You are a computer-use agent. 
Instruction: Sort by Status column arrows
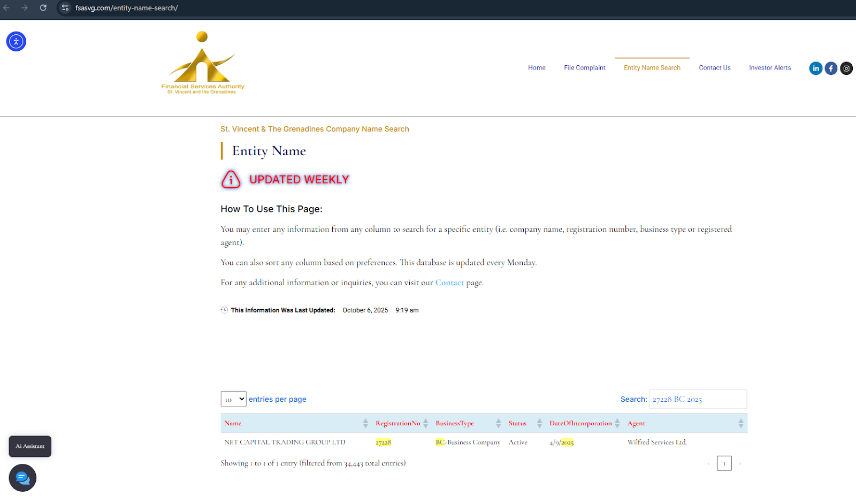coord(540,423)
